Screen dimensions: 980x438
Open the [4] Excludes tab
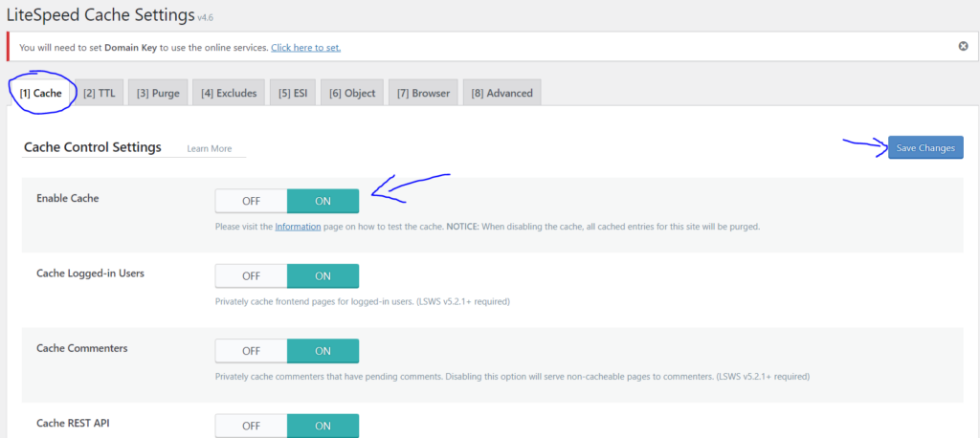(x=229, y=93)
